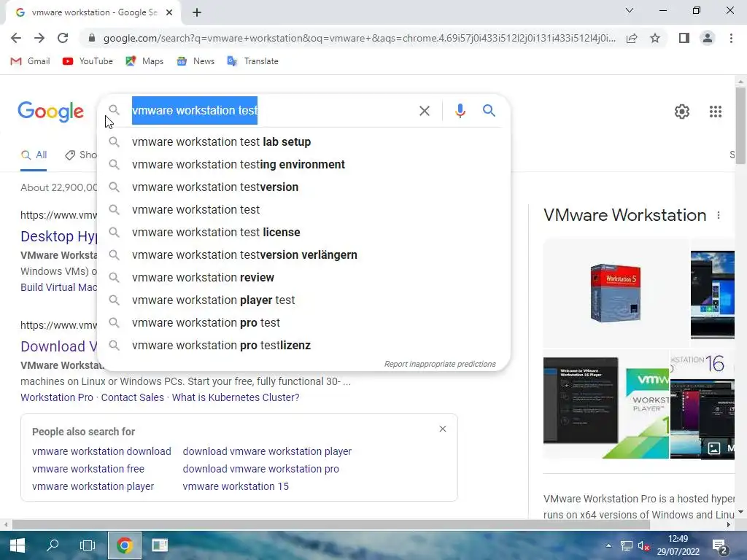Open 'What is Kubernetes Cluster?' link
Screen dimensions: 747x560
tap(236, 397)
